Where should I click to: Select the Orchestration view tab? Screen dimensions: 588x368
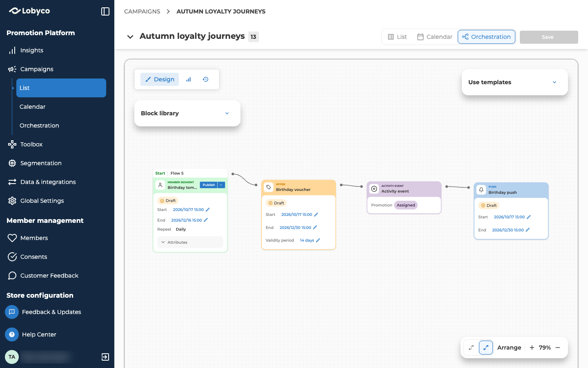click(x=486, y=37)
